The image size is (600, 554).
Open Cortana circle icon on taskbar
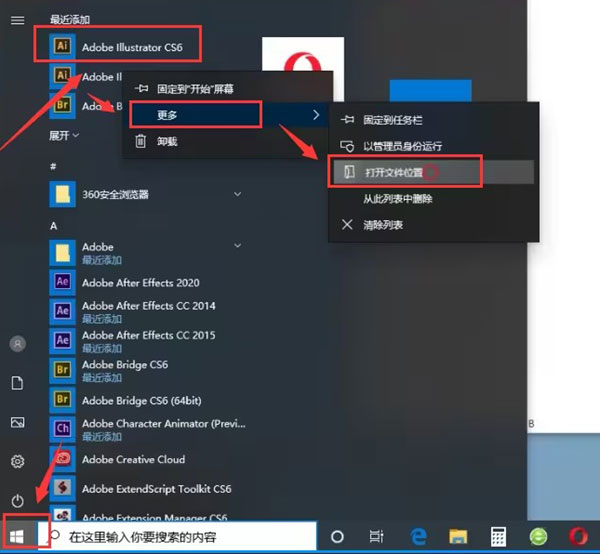pos(337,537)
